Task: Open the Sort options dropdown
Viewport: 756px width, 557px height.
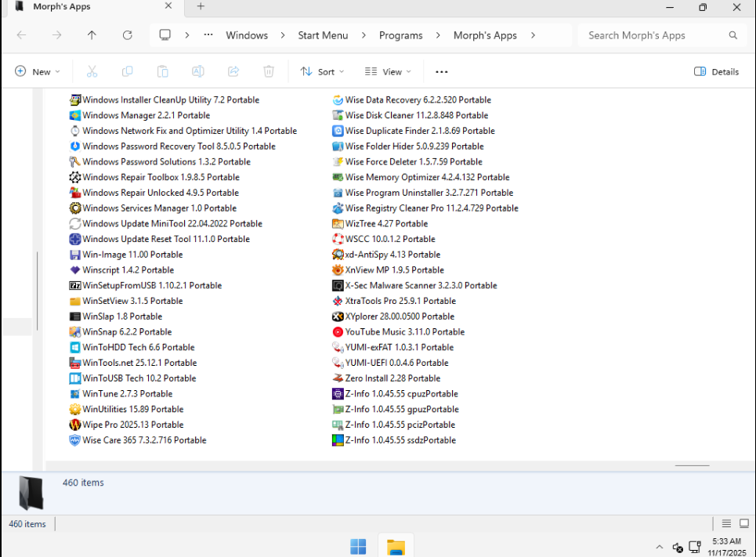Action: coord(322,71)
